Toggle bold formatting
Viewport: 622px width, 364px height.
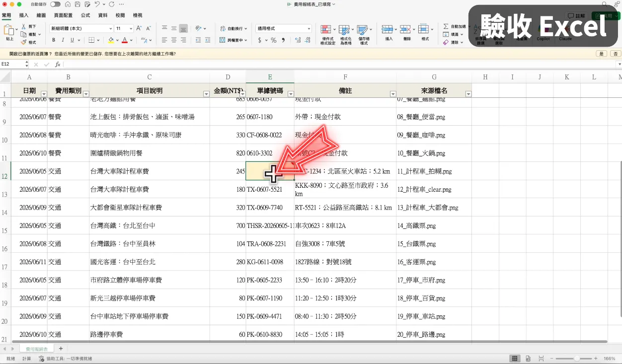coord(54,40)
